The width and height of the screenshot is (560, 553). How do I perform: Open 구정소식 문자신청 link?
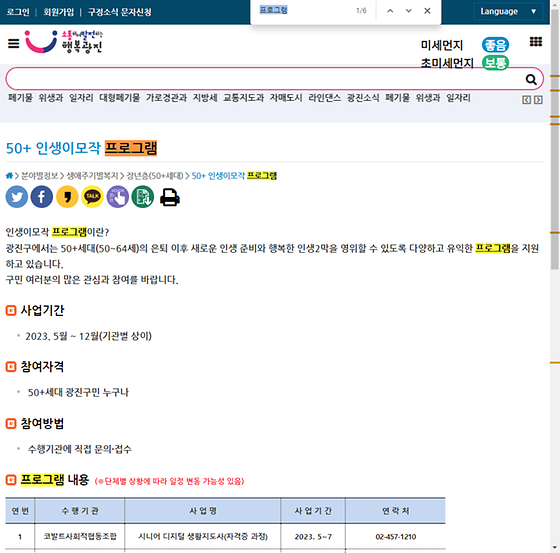tap(120, 12)
